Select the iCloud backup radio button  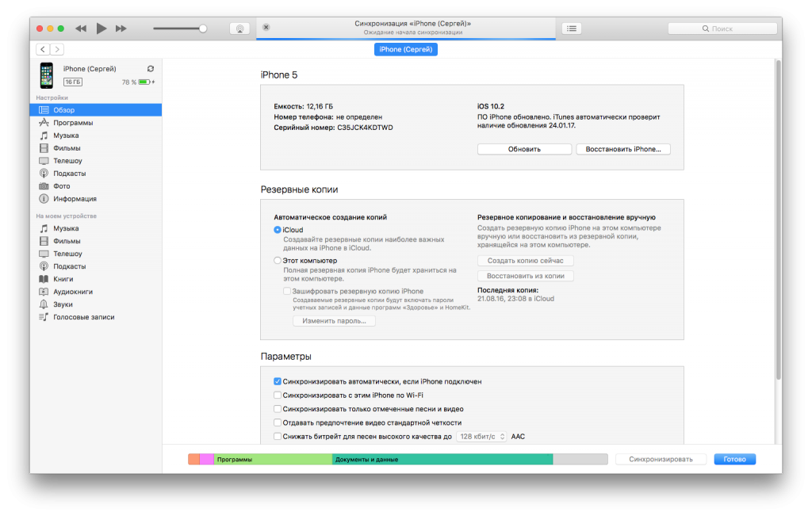coord(278,230)
